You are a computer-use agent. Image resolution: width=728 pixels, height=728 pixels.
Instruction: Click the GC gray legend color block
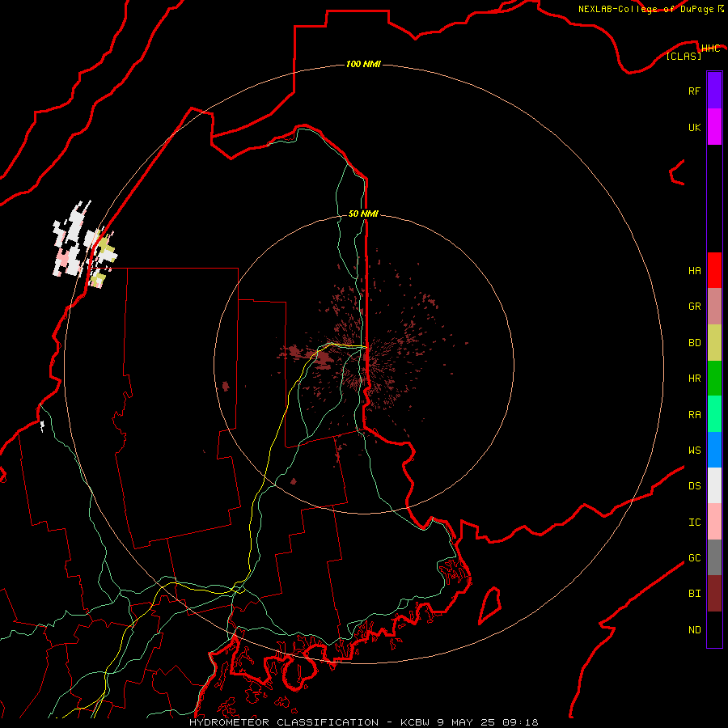[714, 557]
